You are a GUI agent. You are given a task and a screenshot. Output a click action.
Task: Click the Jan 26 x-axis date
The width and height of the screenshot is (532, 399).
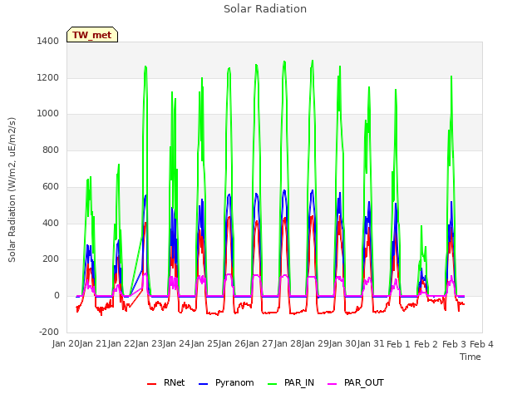233,344
